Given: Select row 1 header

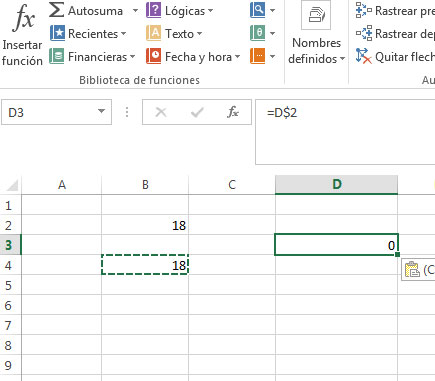Looking at the screenshot, I should tap(10, 205).
